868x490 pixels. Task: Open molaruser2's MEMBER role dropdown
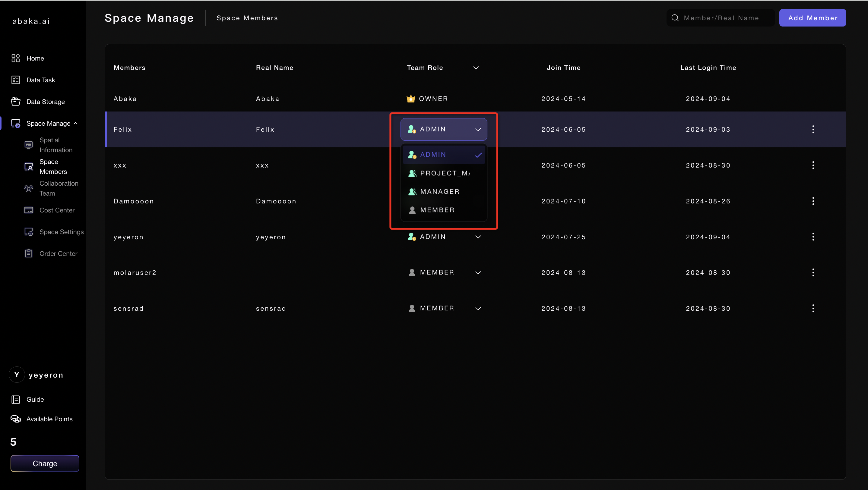478,272
